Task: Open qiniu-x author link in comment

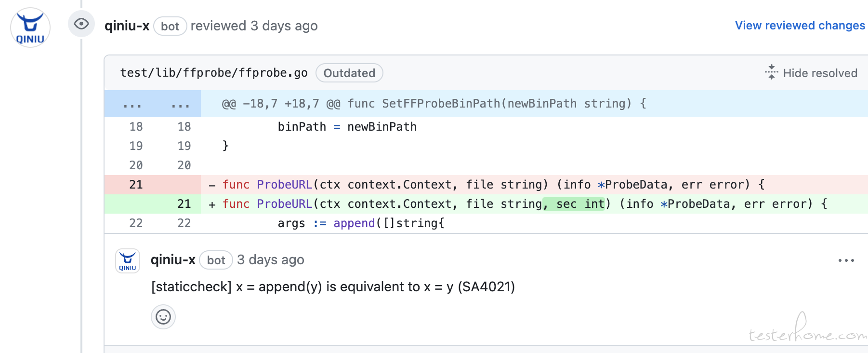Action: [173, 260]
